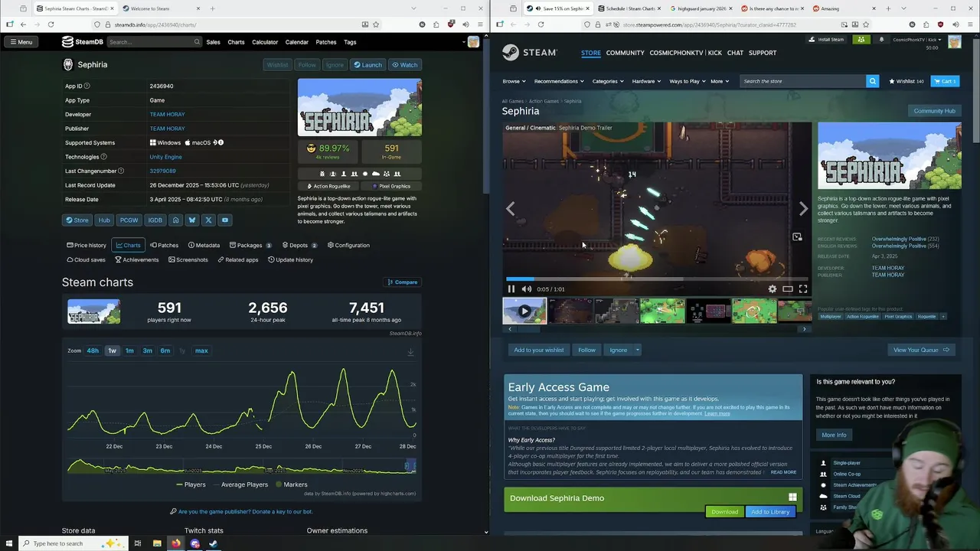The height and width of the screenshot is (551, 980).
Task: Open Sales in the SteamDB navigation
Action: 213,42
